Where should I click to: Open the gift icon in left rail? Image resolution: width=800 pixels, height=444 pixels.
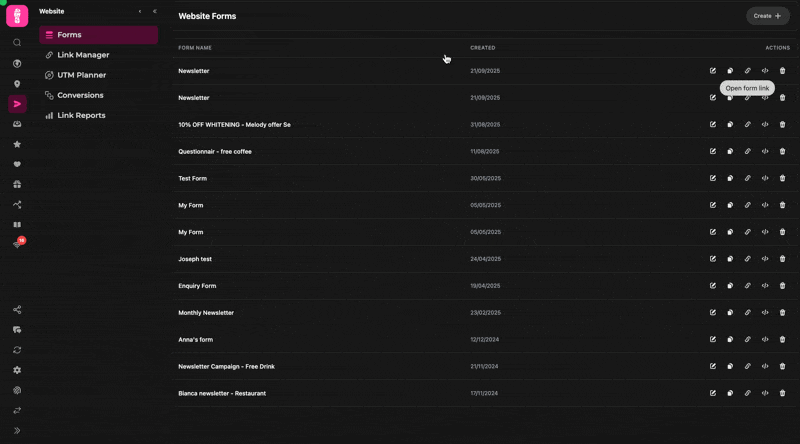tap(17, 184)
